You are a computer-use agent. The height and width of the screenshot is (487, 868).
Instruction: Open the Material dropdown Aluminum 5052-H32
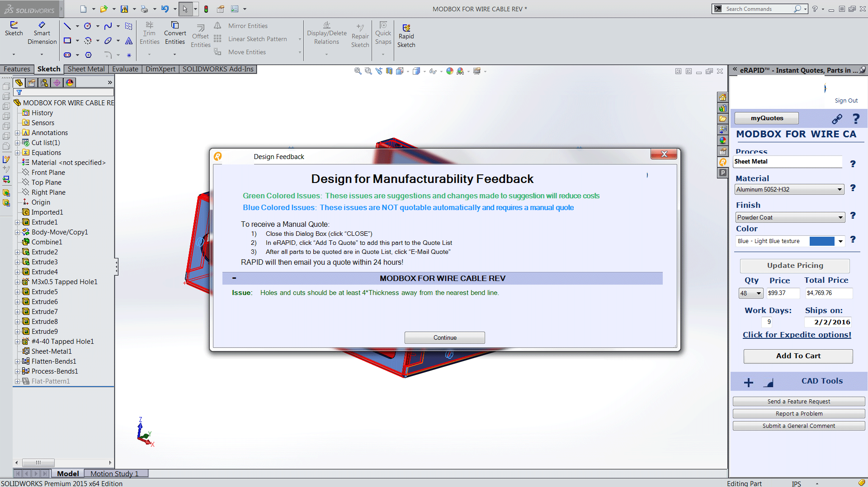tap(789, 189)
